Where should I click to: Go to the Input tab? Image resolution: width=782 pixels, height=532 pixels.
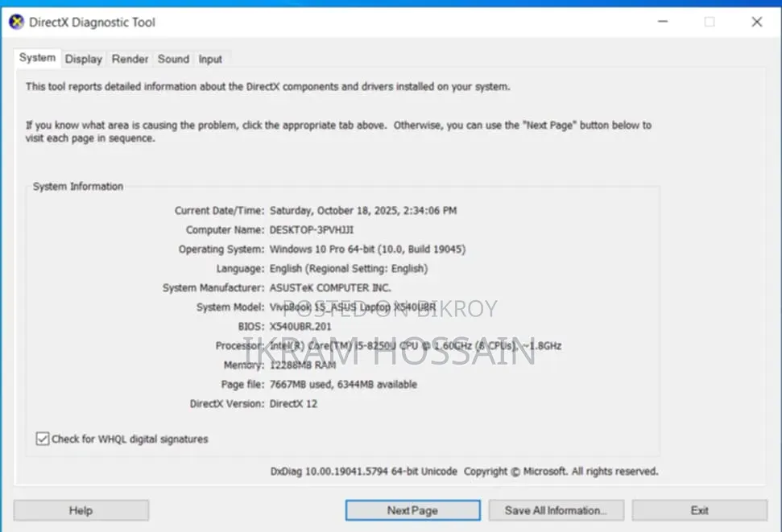(210, 59)
